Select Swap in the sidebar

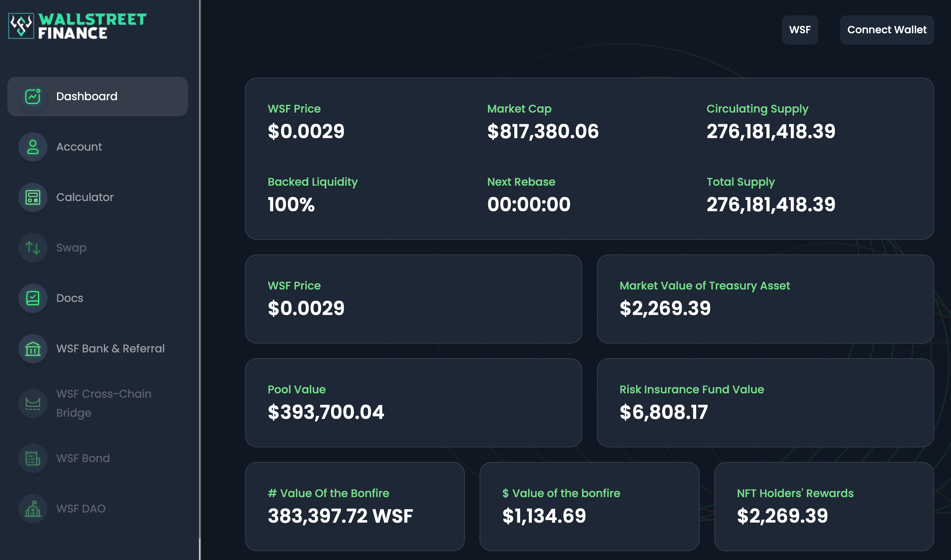point(97,248)
